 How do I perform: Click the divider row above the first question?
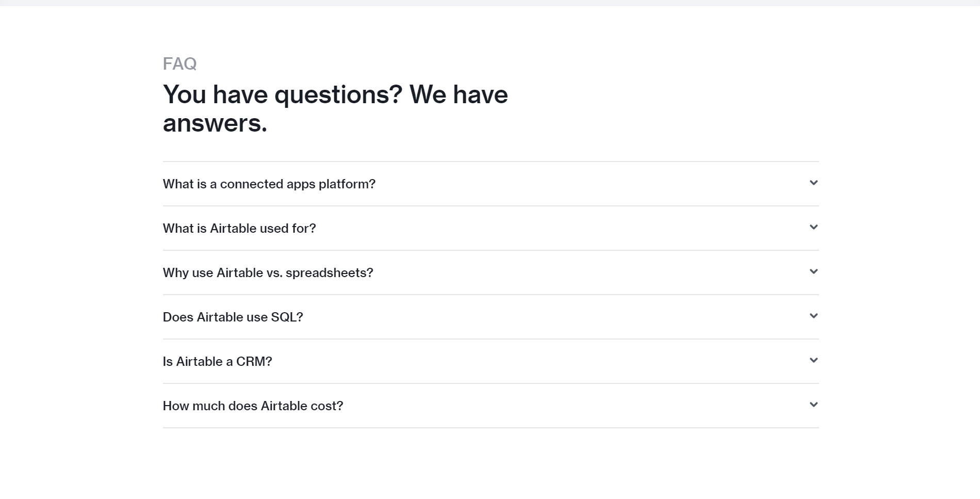click(490, 160)
